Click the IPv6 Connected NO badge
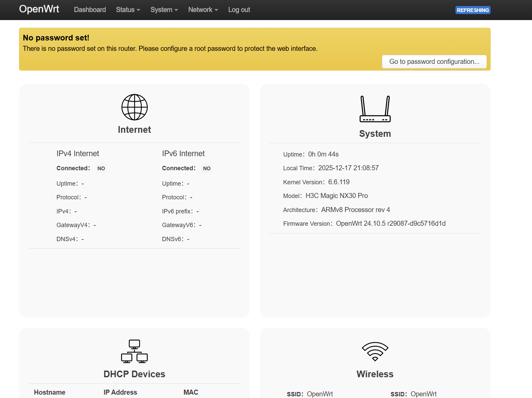Image resolution: width=532 pixels, height=398 pixels. coord(207,169)
